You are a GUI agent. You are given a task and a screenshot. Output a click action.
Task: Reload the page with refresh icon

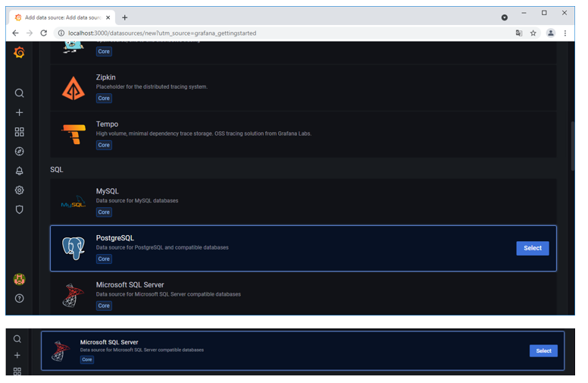click(44, 33)
